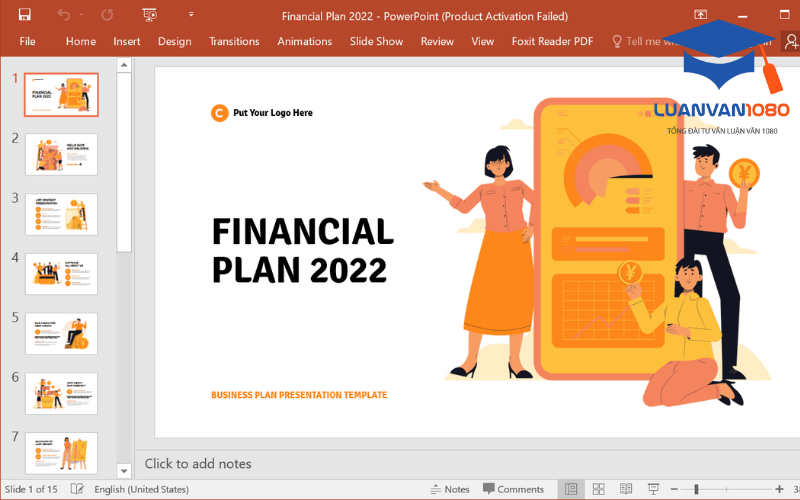Switch to Slide Sorter view icon

598,489
